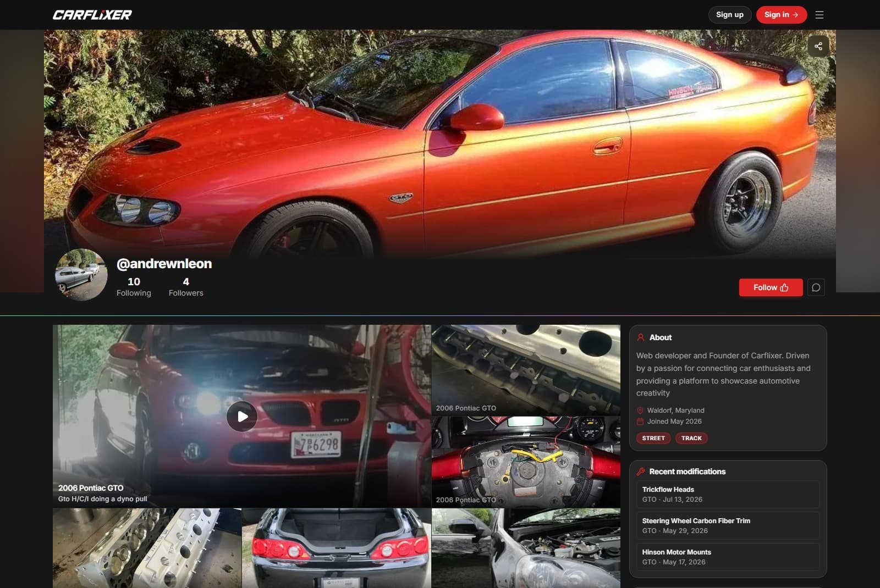Open the message chat bubble icon

[x=816, y=287]
